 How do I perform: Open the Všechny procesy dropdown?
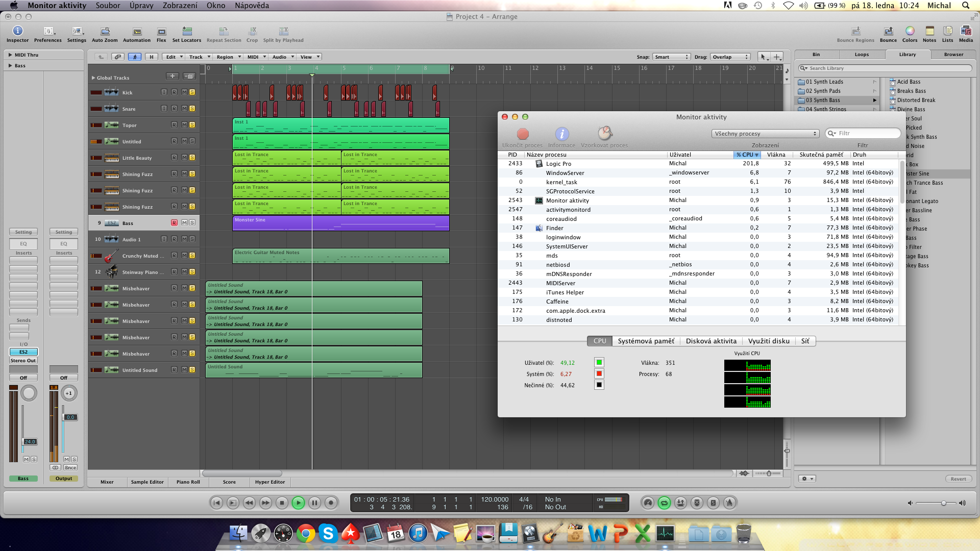[x=765, y=134]
